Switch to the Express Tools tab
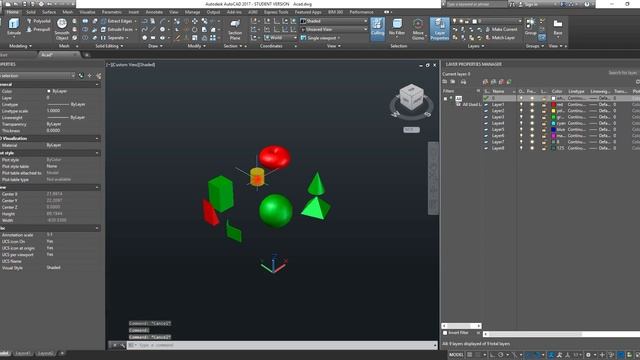 (276, 12)
